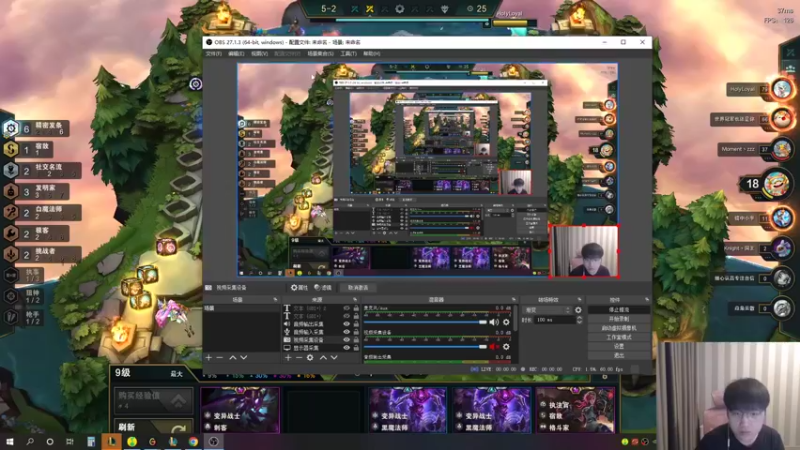
Task: Select 音频输入采集 source row
Action: pos(321,332)
